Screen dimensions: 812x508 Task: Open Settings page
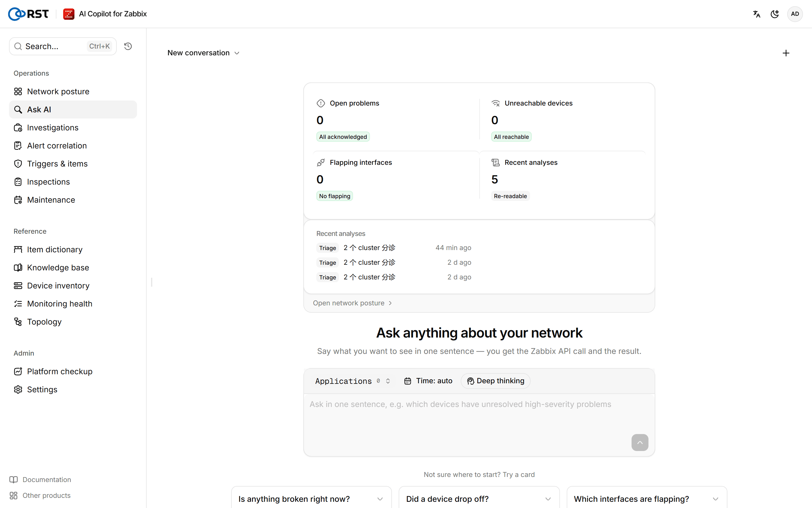(73, 389)
